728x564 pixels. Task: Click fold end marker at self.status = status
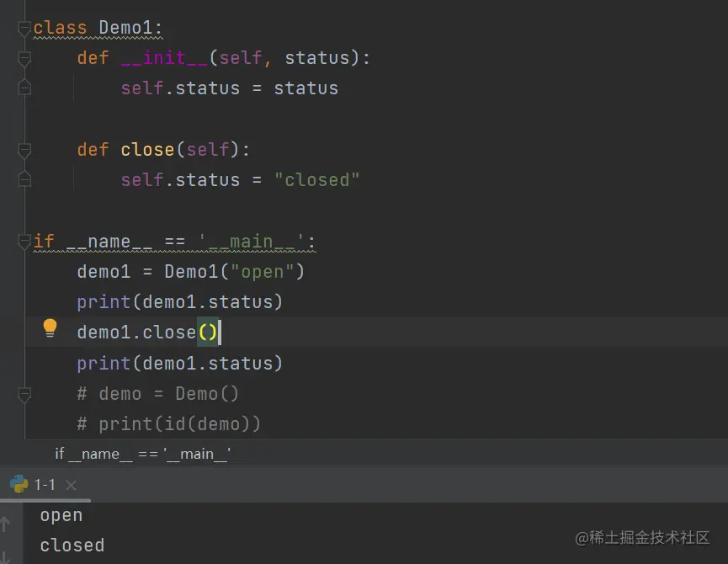pyautogui.click(x=24, y=88)
